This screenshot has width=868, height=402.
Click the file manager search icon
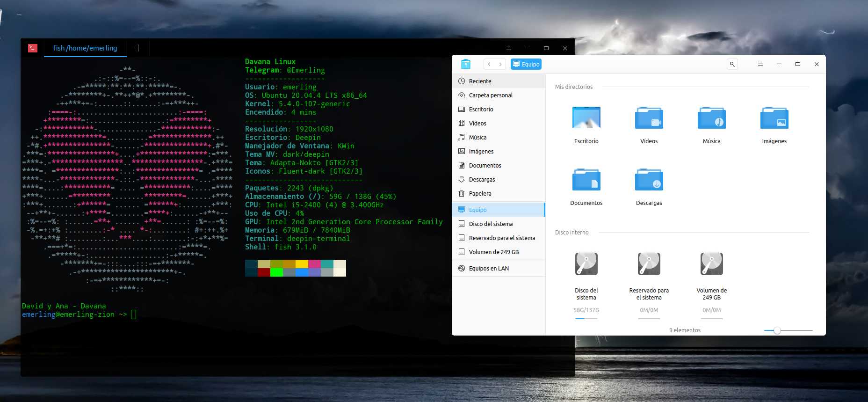pos(732,64)
